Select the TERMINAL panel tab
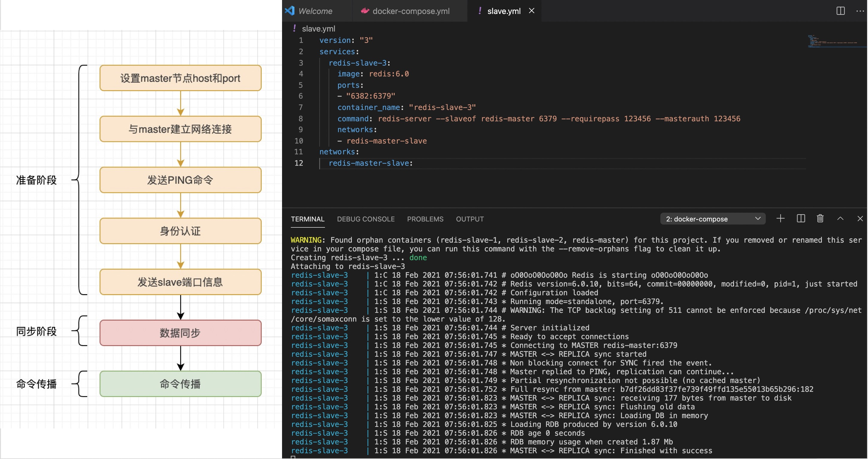This screenshot has height=459, width=868. point(307,219)
